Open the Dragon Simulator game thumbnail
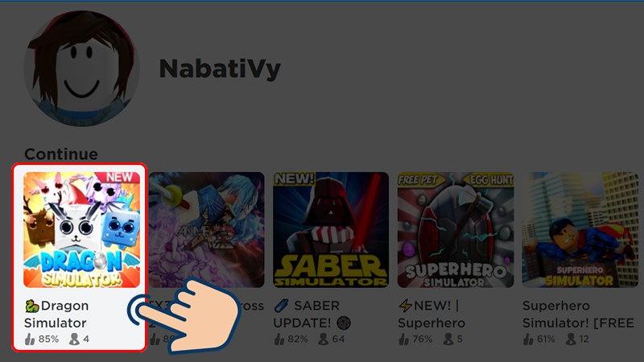The image size is (644, 362). pyautogui.click(x=82, y=229)
